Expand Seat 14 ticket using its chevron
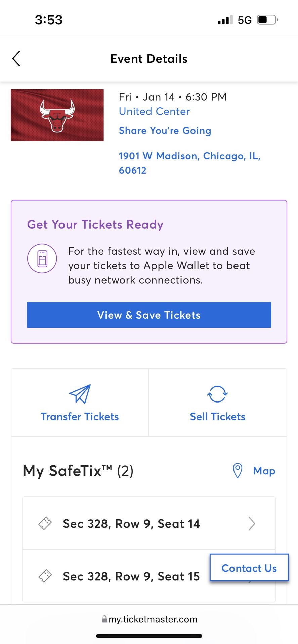The width and height of the screenshot is (298, 644). pyautogui.click(x=252, y=523)
